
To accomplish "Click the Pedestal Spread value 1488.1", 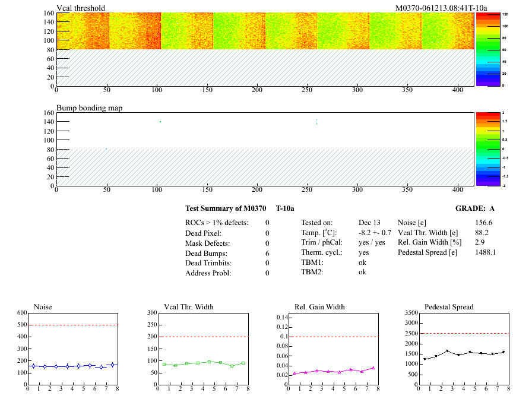I will 485,252.
